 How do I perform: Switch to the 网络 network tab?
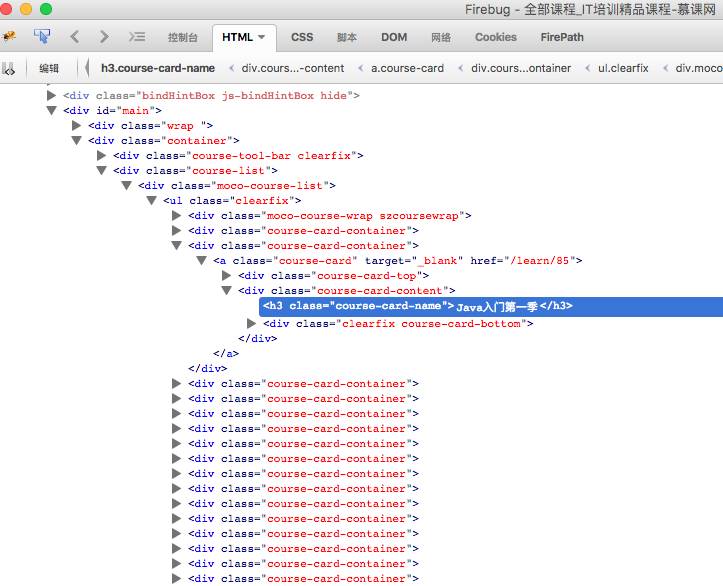coord(441,37)
